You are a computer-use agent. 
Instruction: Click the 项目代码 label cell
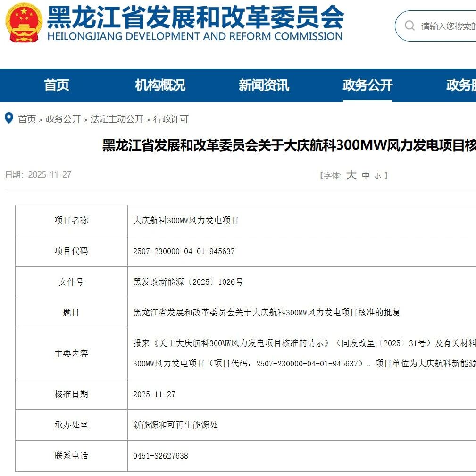(71, 251)
